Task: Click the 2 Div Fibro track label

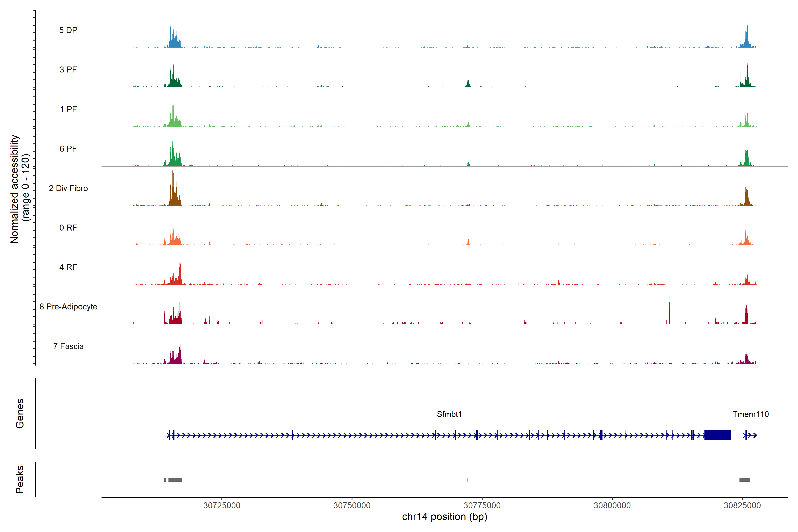Action: (x=68, y=188)
